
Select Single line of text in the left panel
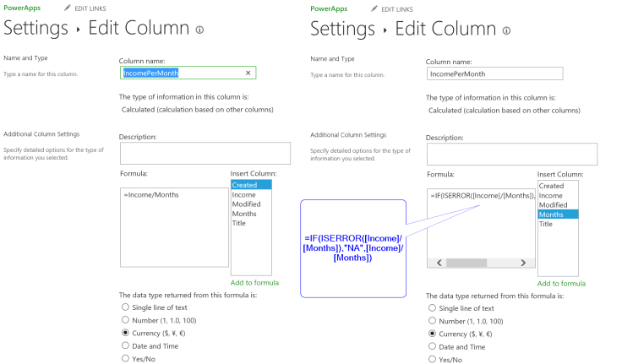(126, 307)
